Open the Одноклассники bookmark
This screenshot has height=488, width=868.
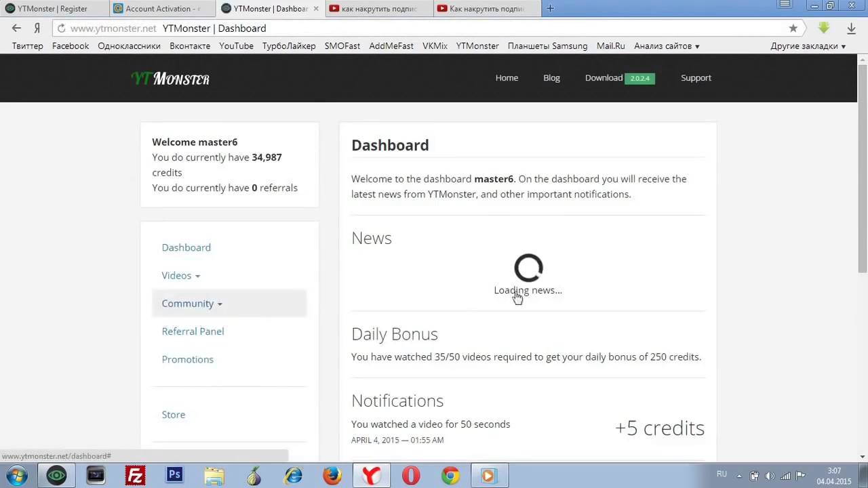(x=129, y=46)
